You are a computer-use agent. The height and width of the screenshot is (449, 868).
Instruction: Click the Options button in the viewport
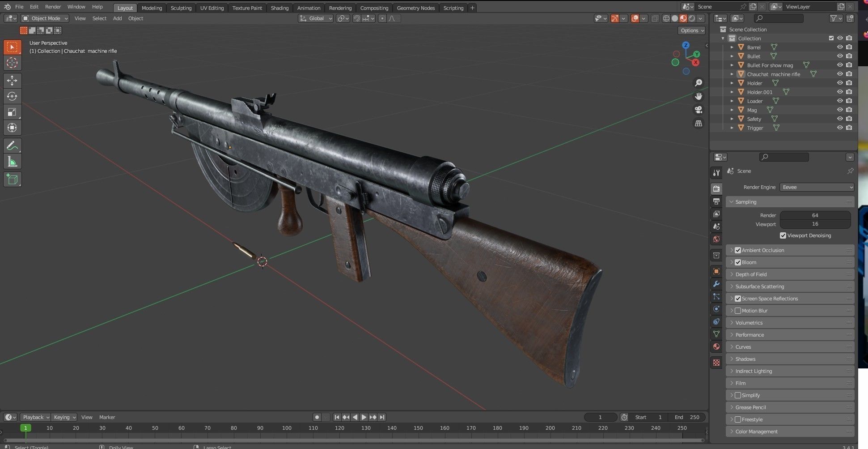[x=691, y=30]
